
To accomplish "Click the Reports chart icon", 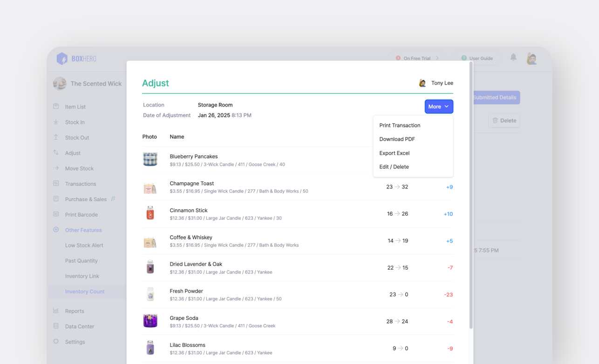I will coord(56,311).
